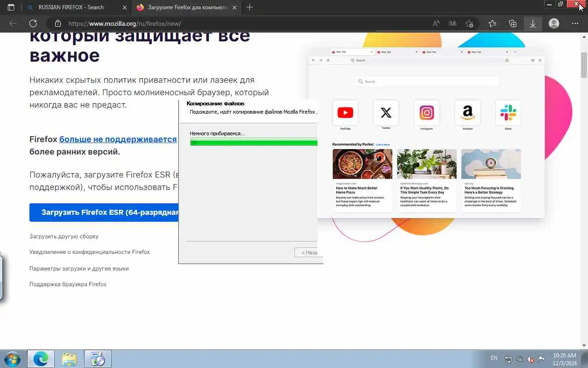
Task: Open a new browser tab
Action: coord(249,7)
